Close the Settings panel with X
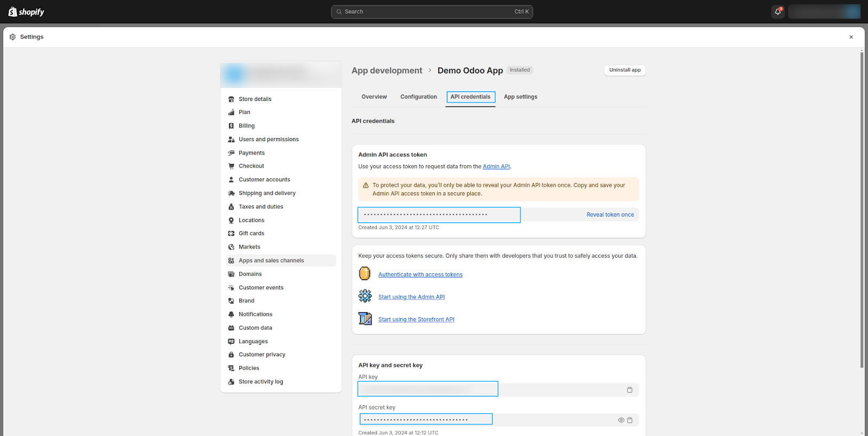 click(x=851, y=37)
